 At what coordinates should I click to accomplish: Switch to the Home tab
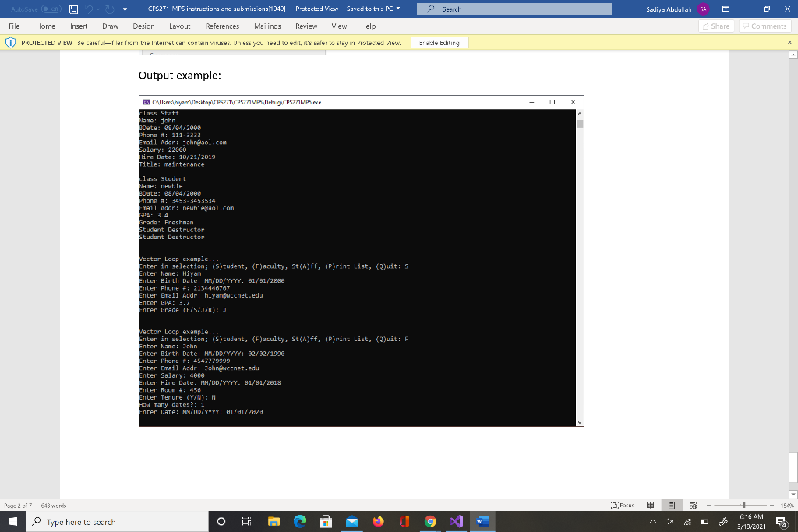(45, 26)
